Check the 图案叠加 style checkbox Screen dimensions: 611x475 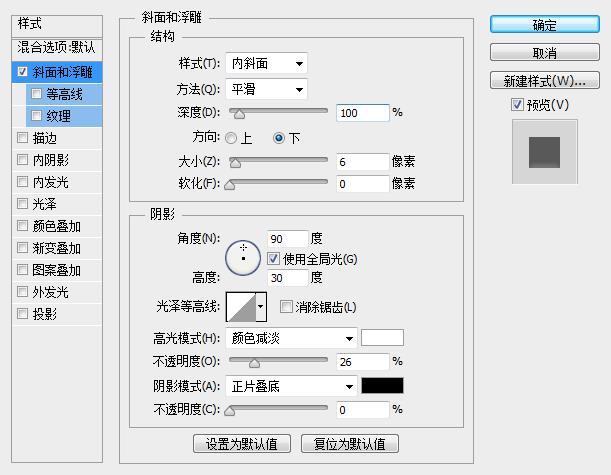tap(23, 270)
